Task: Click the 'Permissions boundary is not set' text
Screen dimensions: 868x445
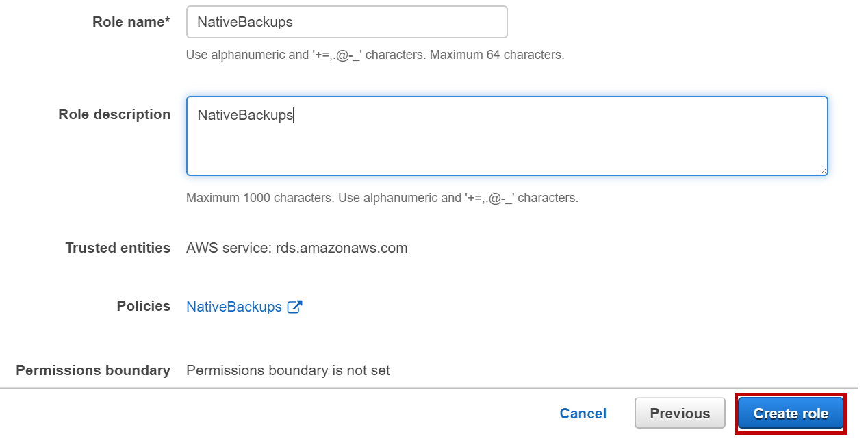Action: pos(288,370)
